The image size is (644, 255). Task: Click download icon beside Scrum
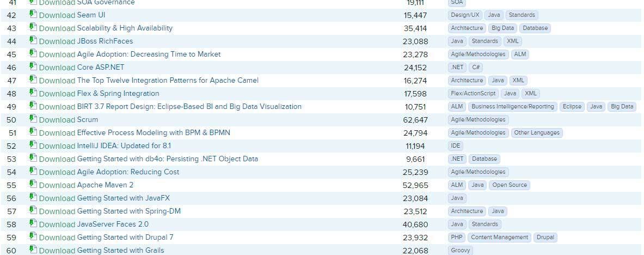(x=33, y=119)
